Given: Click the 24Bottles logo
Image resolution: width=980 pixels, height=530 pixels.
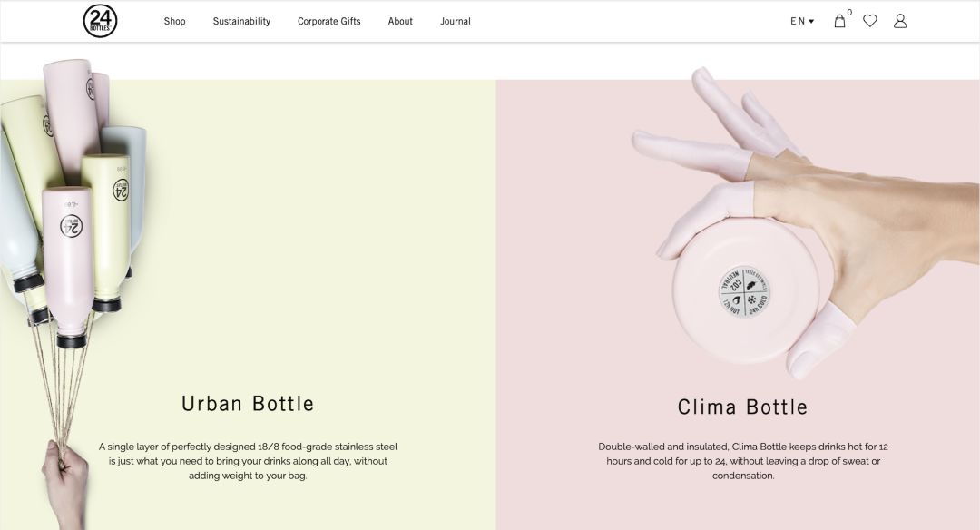Looking at the screenshot, I should click(x=100, y=21).
